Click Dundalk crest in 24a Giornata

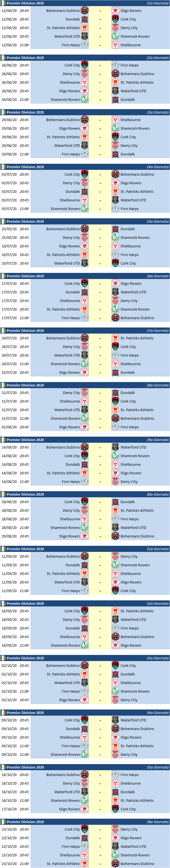pyautogui.click(x=85, y=192)
